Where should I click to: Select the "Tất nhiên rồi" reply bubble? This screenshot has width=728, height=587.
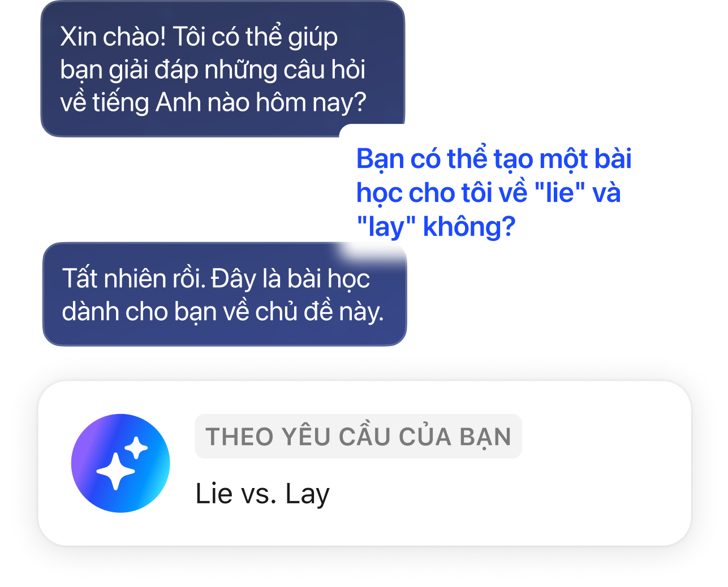coord(225,294)
